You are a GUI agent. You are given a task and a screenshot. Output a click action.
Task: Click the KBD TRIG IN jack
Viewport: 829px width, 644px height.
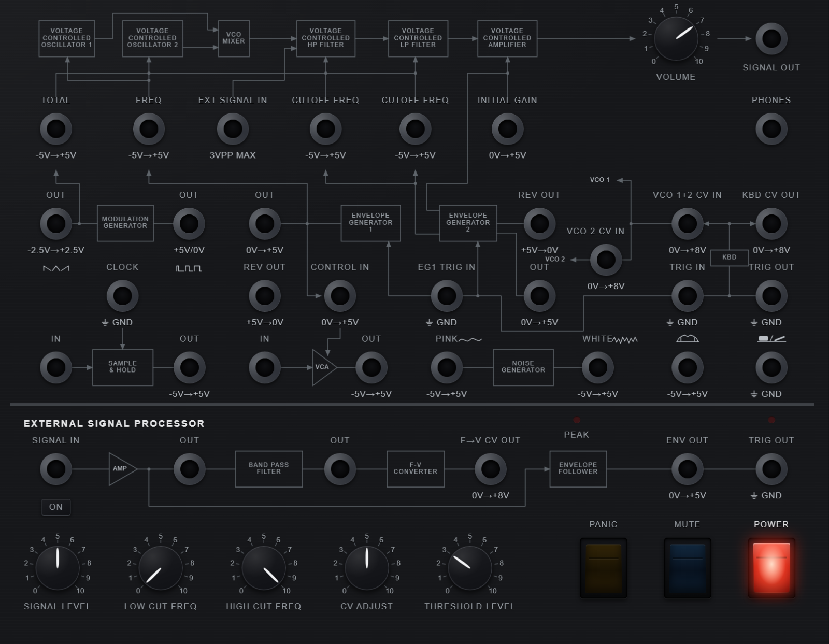(x=687, y=296)
